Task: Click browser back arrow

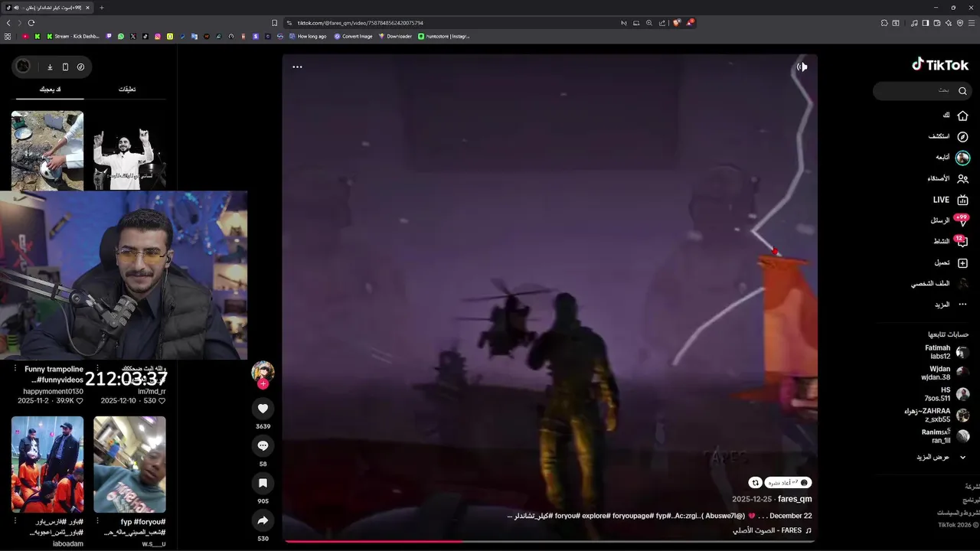Action: pos(8,23)
